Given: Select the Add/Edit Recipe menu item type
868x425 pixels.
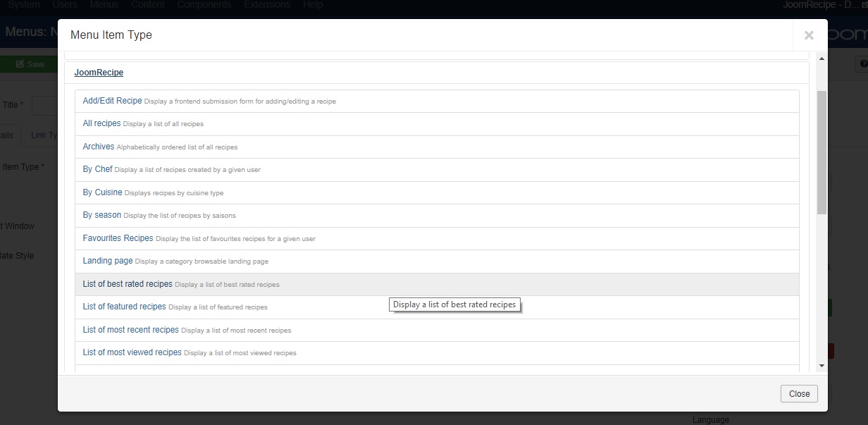Looking at the screenshot, I should click(x=437, y=101).
